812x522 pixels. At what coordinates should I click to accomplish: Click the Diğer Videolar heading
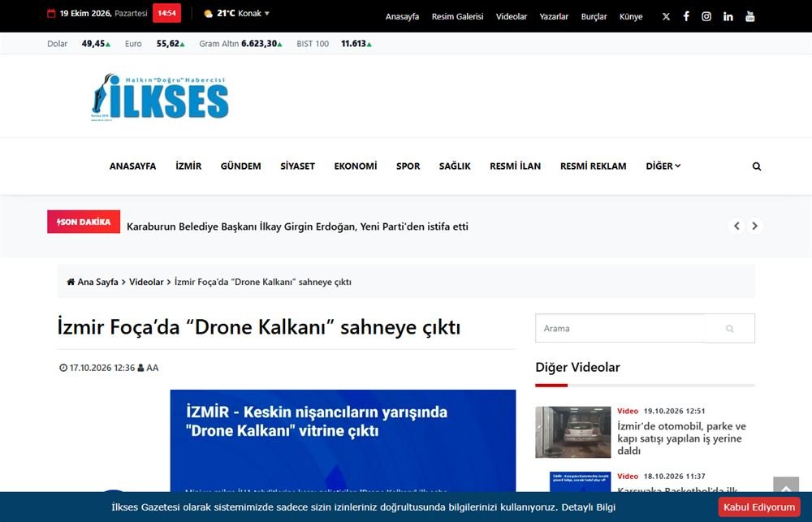577,367
